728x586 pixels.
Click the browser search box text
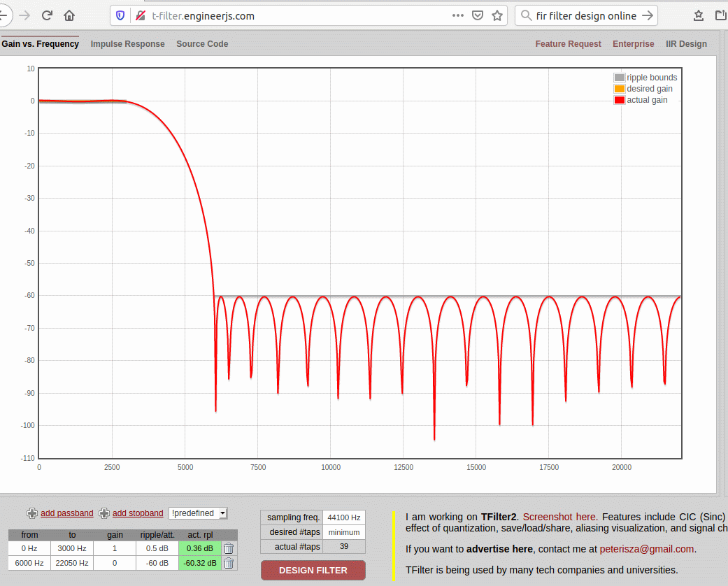pos(586,16)
